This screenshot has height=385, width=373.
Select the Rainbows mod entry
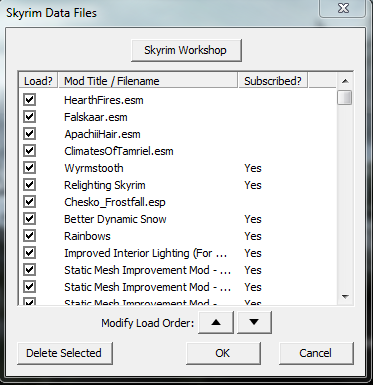(x=87, y=236)
